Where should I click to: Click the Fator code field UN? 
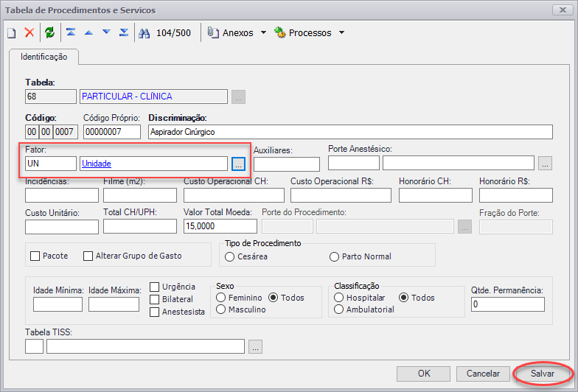pos(51,164)
